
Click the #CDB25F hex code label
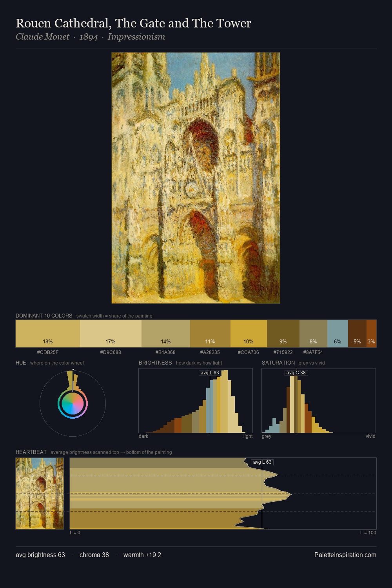[48, 352]
